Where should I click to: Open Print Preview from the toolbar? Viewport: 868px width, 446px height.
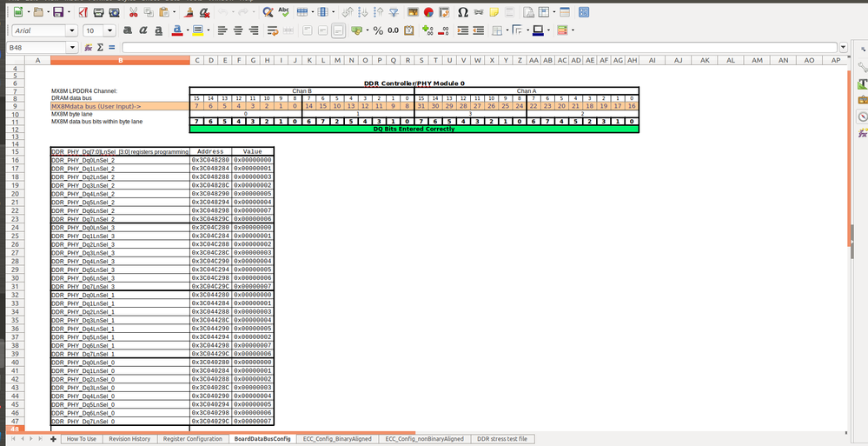[114, 11]
